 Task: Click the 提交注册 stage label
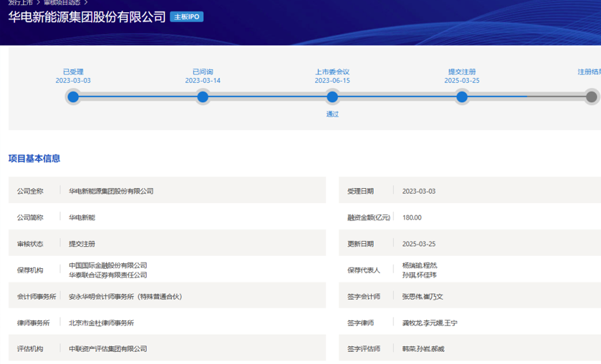coord(462,72)
